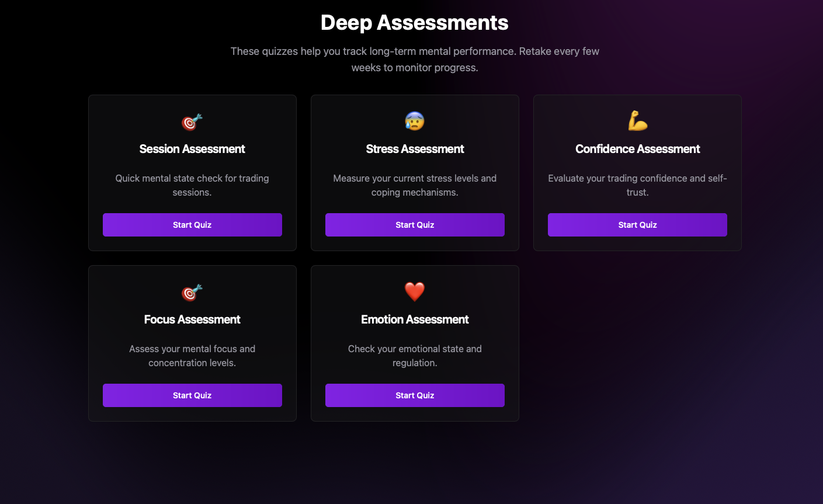Click 'Measure your current stress levels' description

click(x=415, y=185)
